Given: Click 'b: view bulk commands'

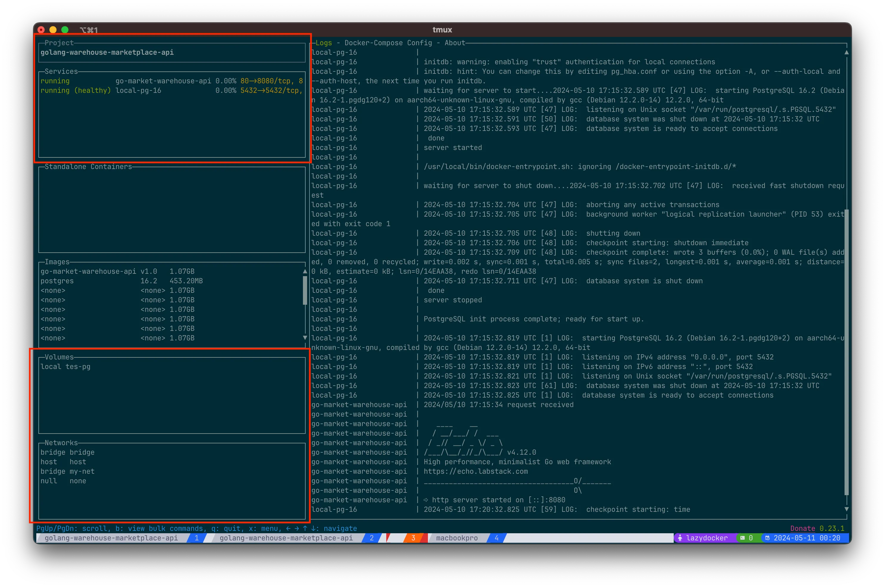Looking at the screenshot, I should click(160, 528).
